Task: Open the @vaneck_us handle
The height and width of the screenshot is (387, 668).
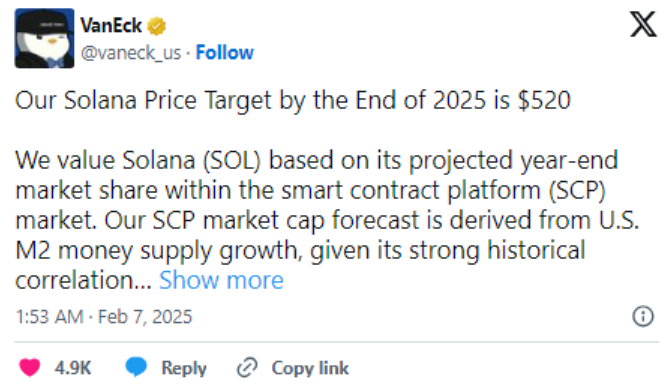Action: click(x=131, y=53)
